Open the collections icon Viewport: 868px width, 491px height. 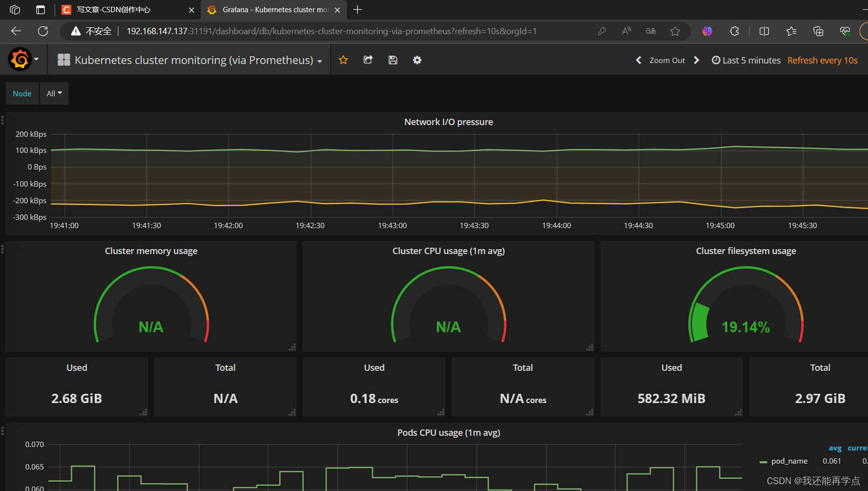pos(818,31)
